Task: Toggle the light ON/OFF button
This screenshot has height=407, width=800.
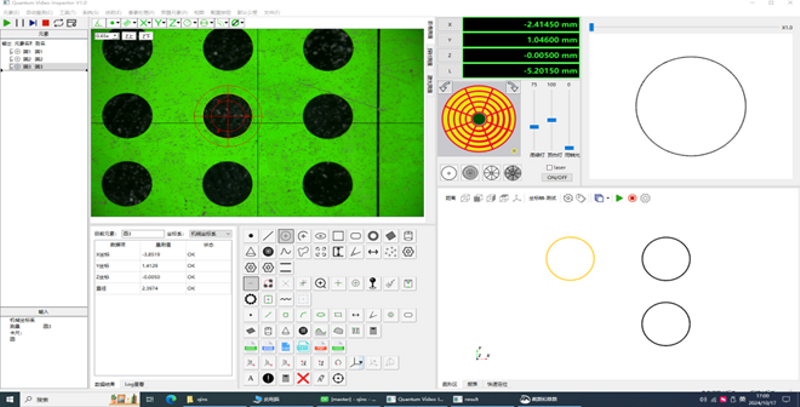Action: tap(556, 177)
